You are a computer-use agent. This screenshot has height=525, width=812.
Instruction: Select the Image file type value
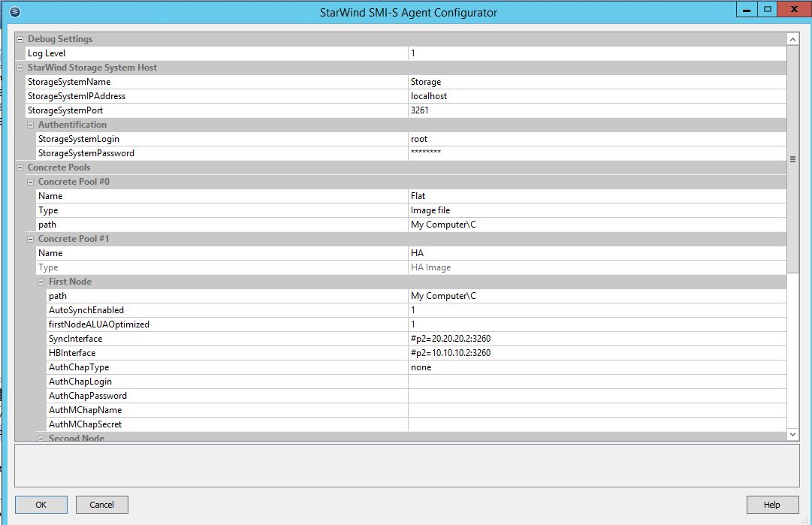[x=597, y=211]
